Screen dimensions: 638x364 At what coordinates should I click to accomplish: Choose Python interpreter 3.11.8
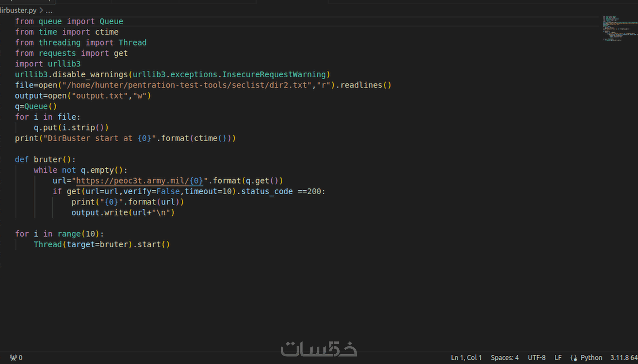pos(624,358)
